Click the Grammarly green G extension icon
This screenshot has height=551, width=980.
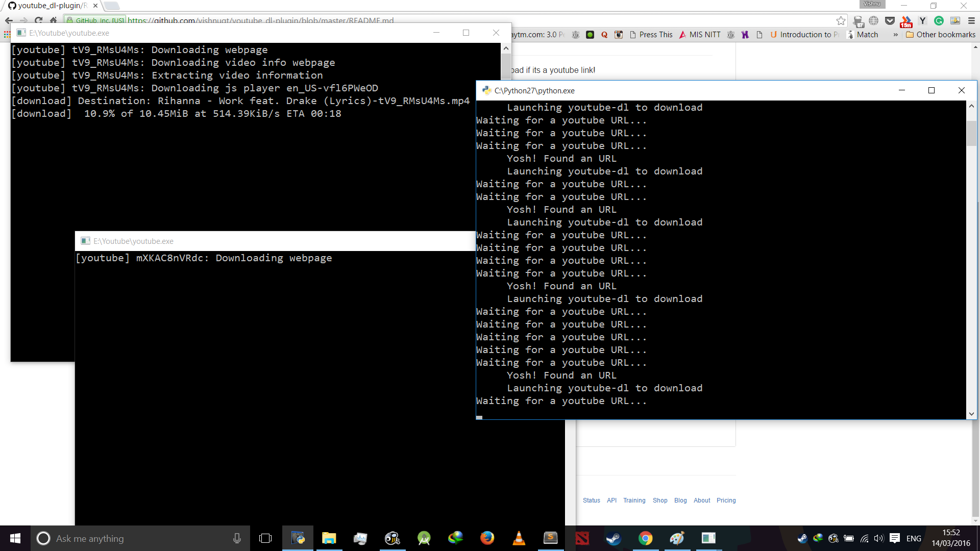pyautogui.click(x=939, y=20)
